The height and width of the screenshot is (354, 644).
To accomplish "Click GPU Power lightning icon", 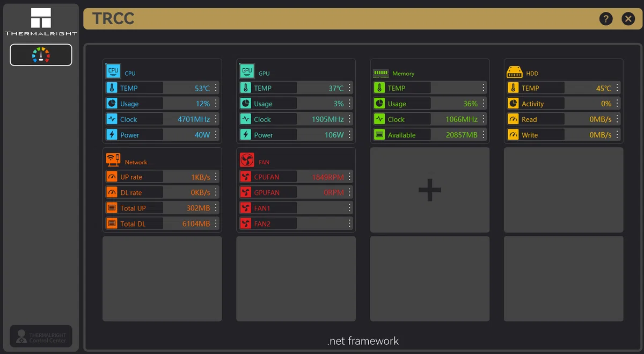I will pos(246,134).
